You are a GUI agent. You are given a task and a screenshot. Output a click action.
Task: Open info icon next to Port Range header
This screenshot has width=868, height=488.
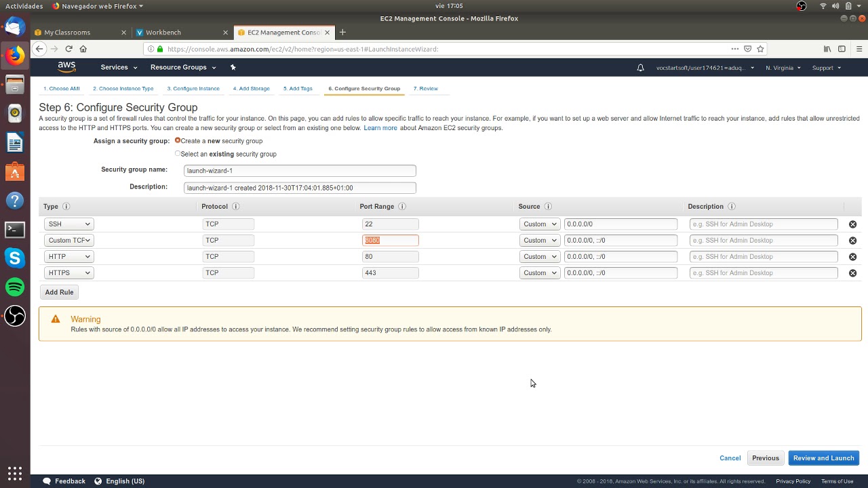click(x=401, y=207)
